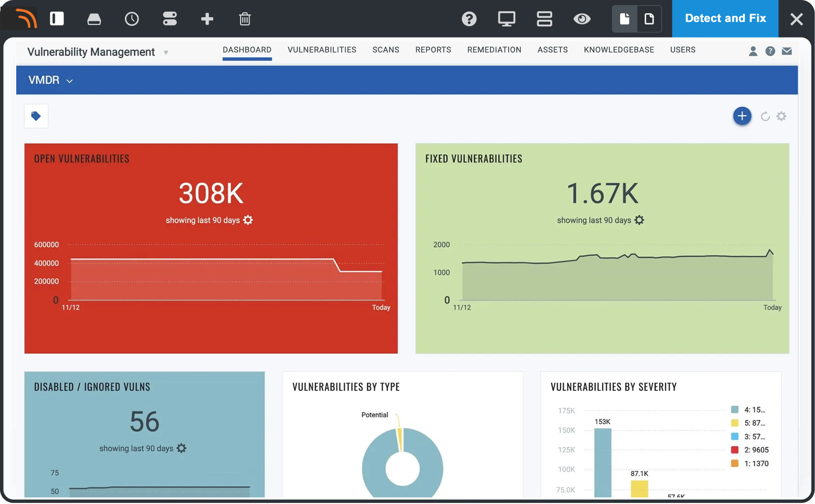Select the outlined document view button

point(649,19)
